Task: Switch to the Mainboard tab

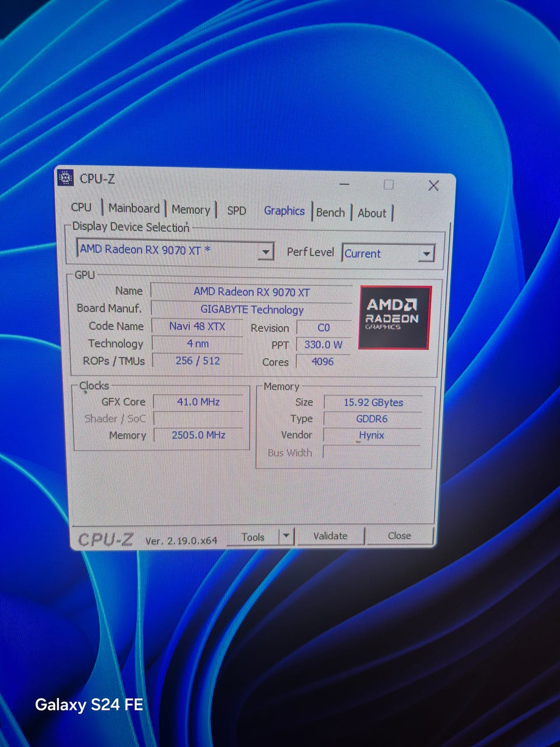Action: pyautogui.click(x=134, y=208)
